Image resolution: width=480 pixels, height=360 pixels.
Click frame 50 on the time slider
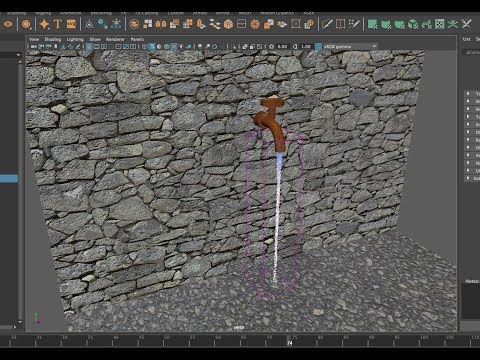point(166,338)
